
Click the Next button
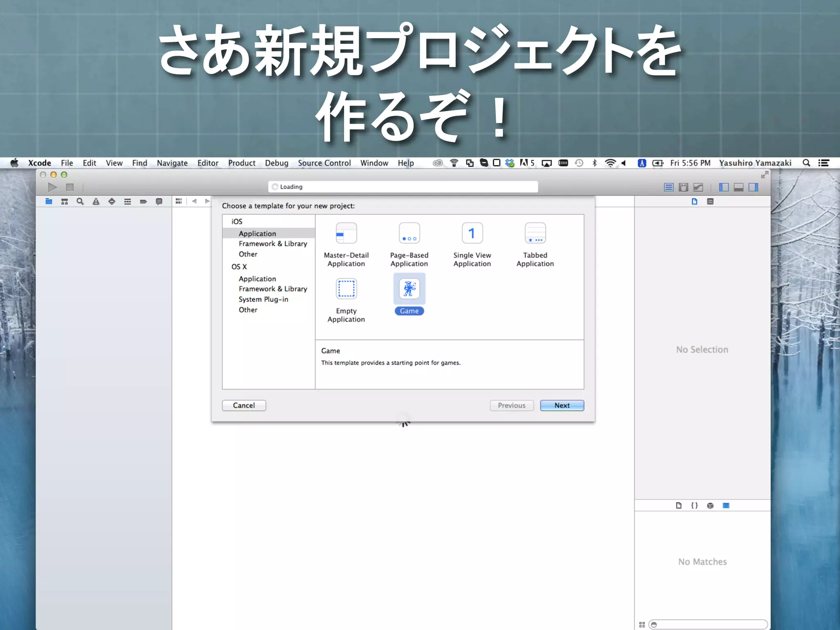click(562, 405)
